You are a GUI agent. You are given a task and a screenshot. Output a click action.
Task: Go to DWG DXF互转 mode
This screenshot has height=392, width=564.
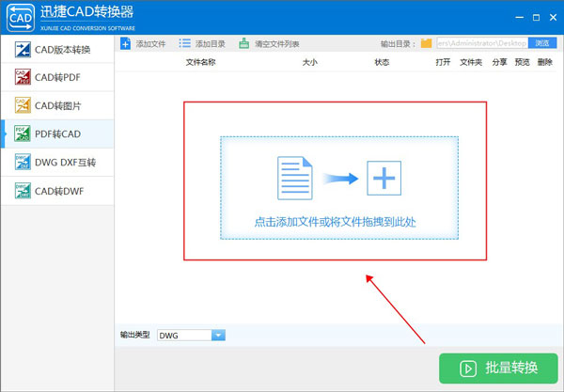pyautogui.click(x=57, y=163)
